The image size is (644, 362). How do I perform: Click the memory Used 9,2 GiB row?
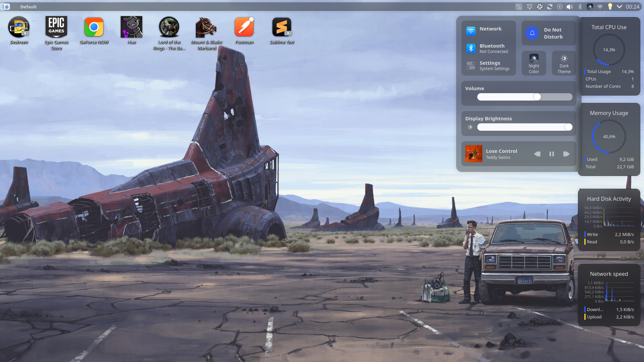tap(609, 159)
